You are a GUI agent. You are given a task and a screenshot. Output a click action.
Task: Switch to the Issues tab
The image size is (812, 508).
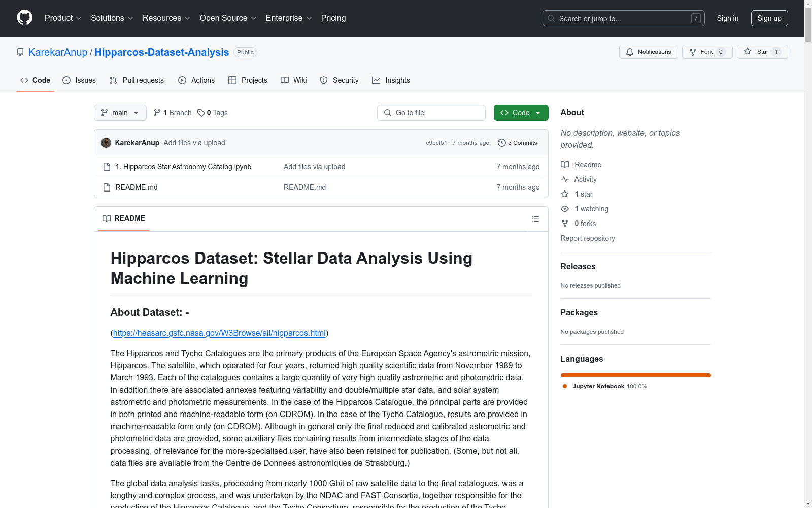tap(79, 80)
